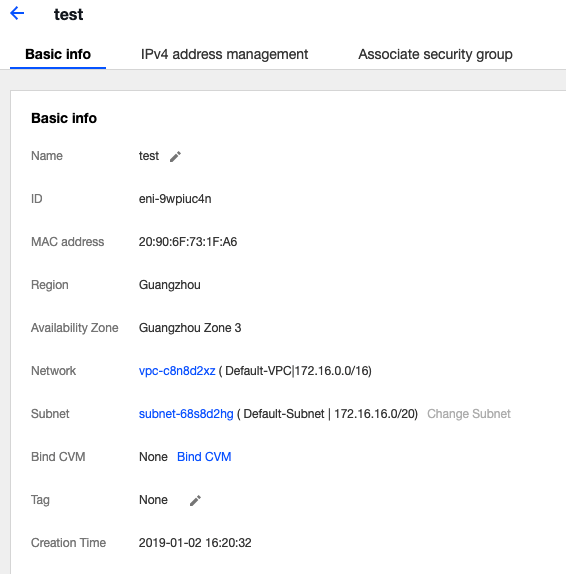Screen dimensions: 566x574
Task: Select the MAC address 20:90:6F:73:1F:A6
Action: 188,242
